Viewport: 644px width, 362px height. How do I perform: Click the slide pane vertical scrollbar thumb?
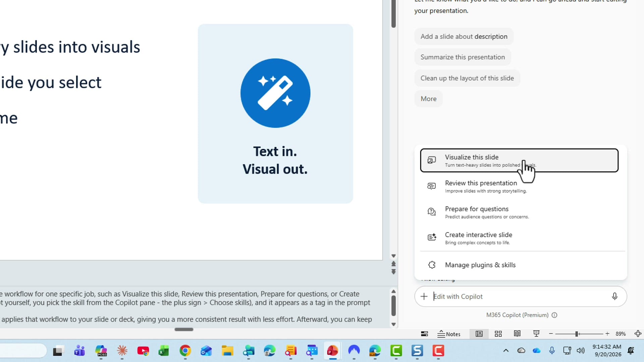click(x=393, y=14)
